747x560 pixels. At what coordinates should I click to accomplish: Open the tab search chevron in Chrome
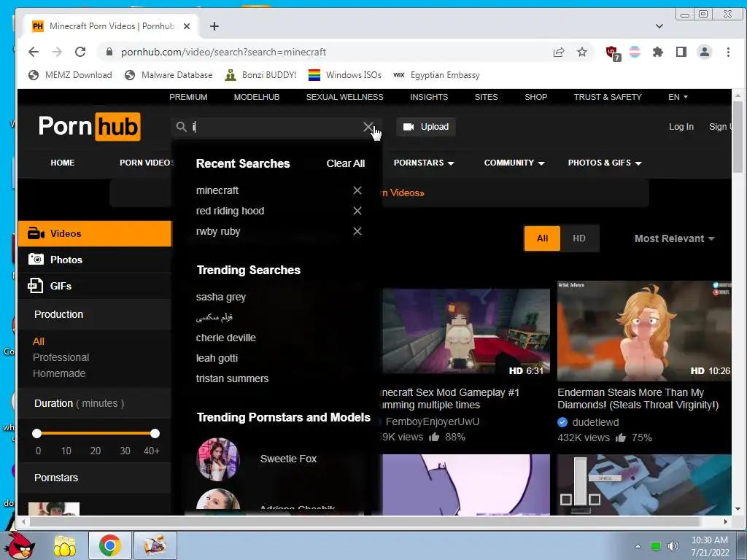[x=659, y=26]
